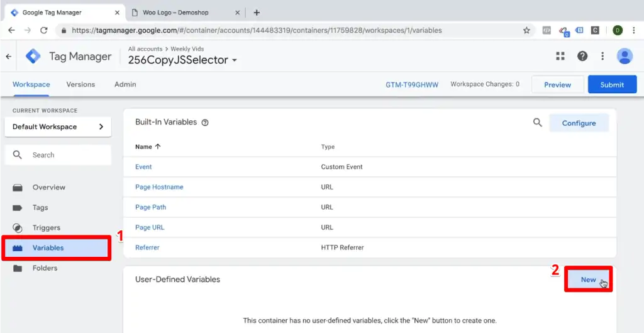644x333 pixels.
Task: Click the green D profile avatar in Chrome
Action: pos(618,30)
